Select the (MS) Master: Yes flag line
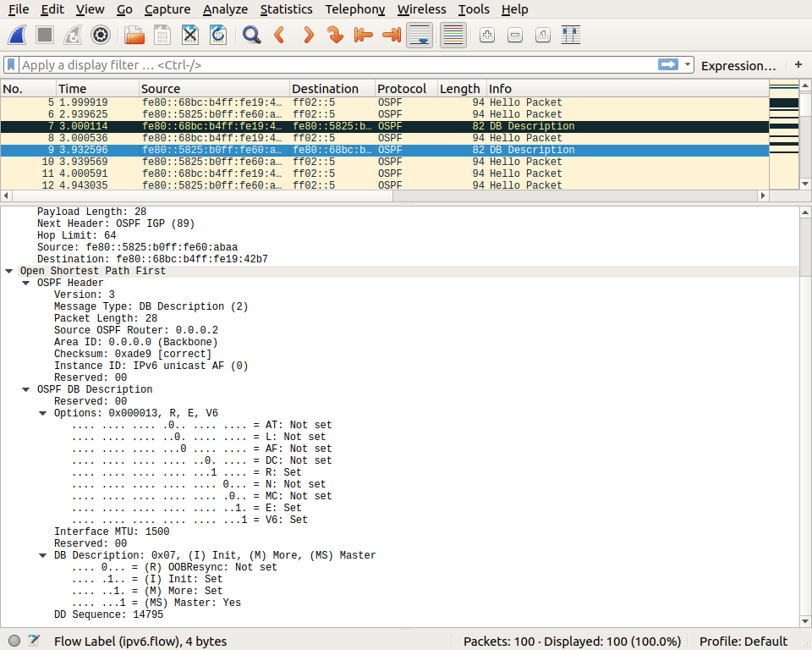Screen dimensions: 812x650 coord(156,603)
